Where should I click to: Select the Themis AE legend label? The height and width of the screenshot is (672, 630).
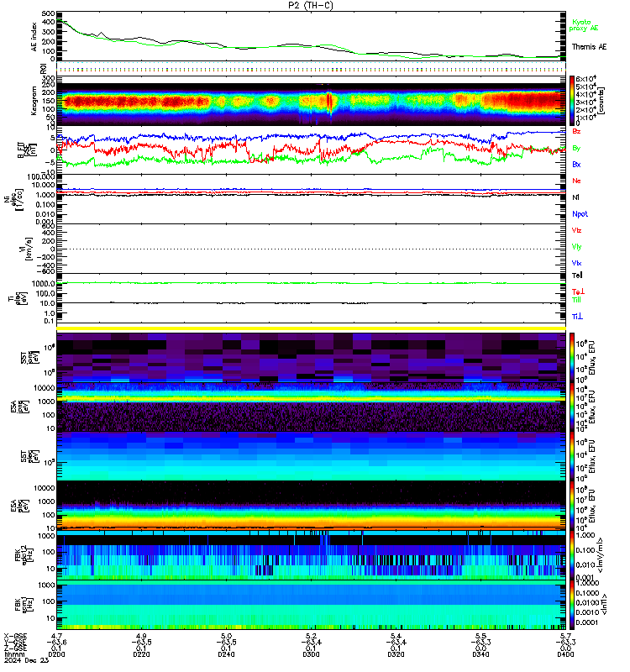point(589,47)
